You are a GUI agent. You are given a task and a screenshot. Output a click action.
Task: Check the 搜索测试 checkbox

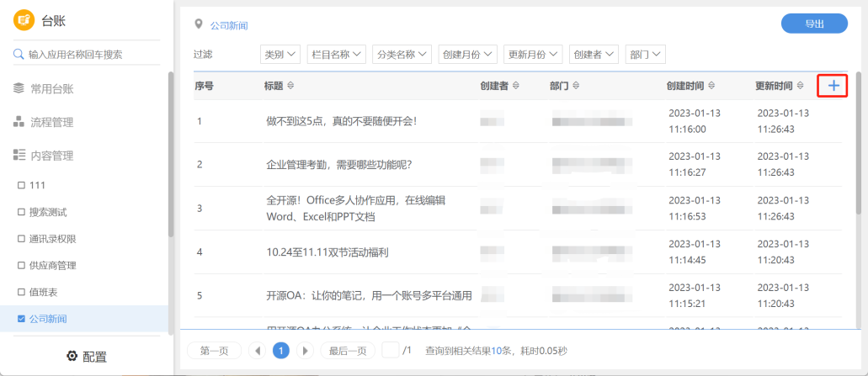coord(21,212)
